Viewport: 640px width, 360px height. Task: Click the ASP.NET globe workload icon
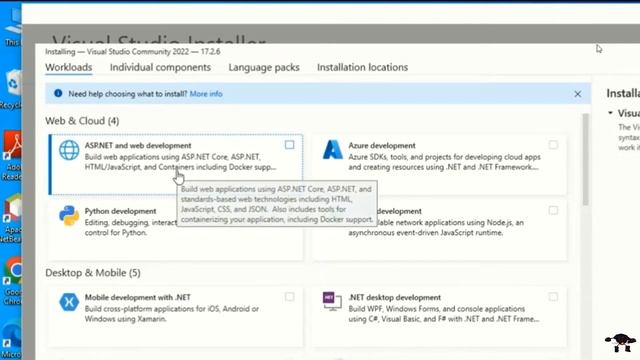pyautogui.click(x=69, y=150)
